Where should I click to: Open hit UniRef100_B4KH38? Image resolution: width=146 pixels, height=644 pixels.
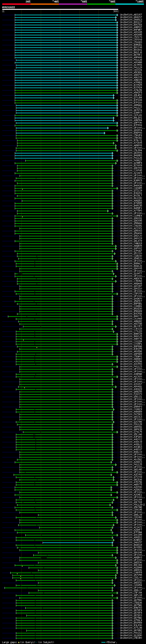131,186
